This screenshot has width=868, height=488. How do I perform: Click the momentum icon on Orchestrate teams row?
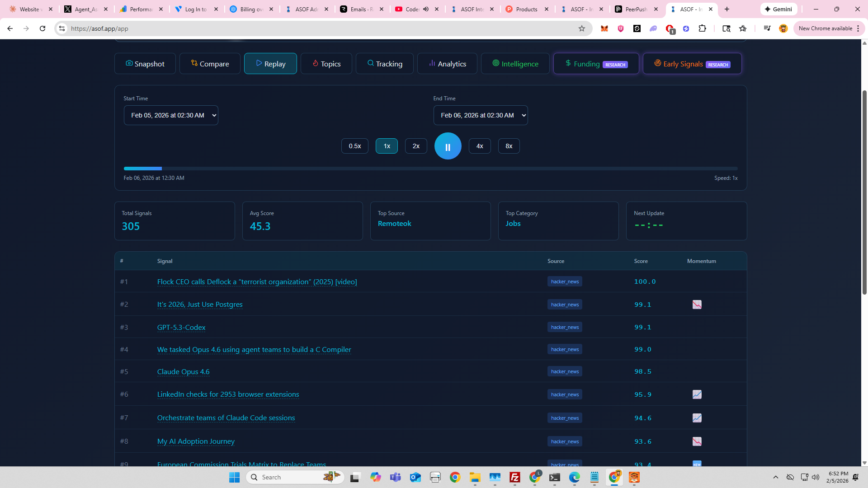pos(697,418)
